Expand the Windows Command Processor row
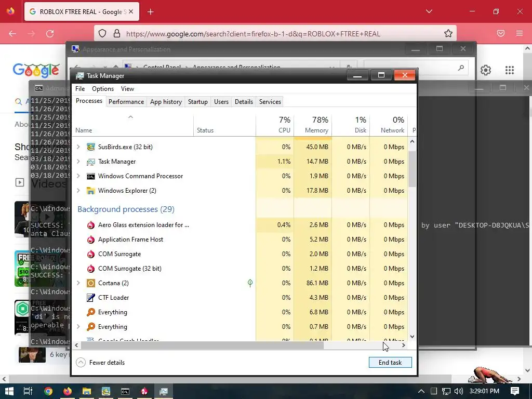532x399 pixels. click(x=78, y=176)
